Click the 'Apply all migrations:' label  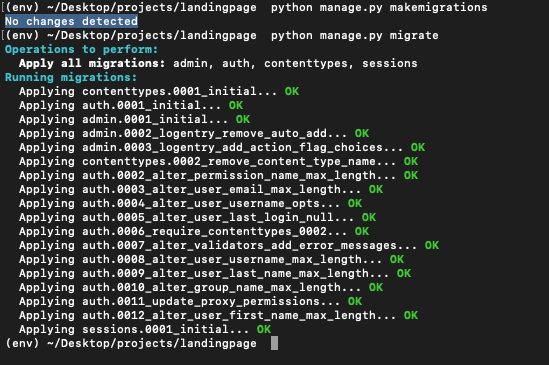pyautogui.click(x=92, y=63)
